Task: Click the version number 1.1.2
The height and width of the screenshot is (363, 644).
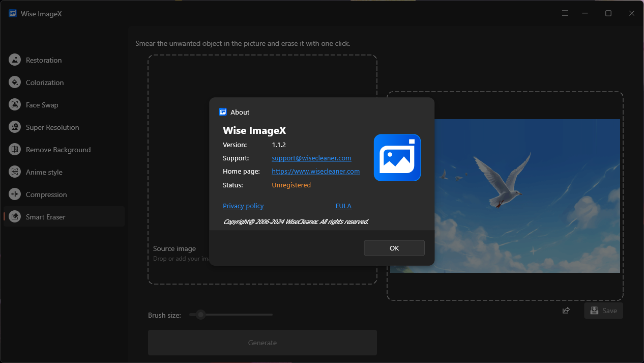Action: click(x=279, y=145)
